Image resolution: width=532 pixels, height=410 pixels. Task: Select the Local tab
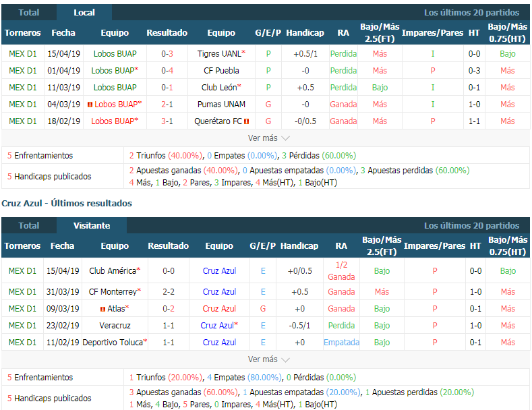coord(84,13)
